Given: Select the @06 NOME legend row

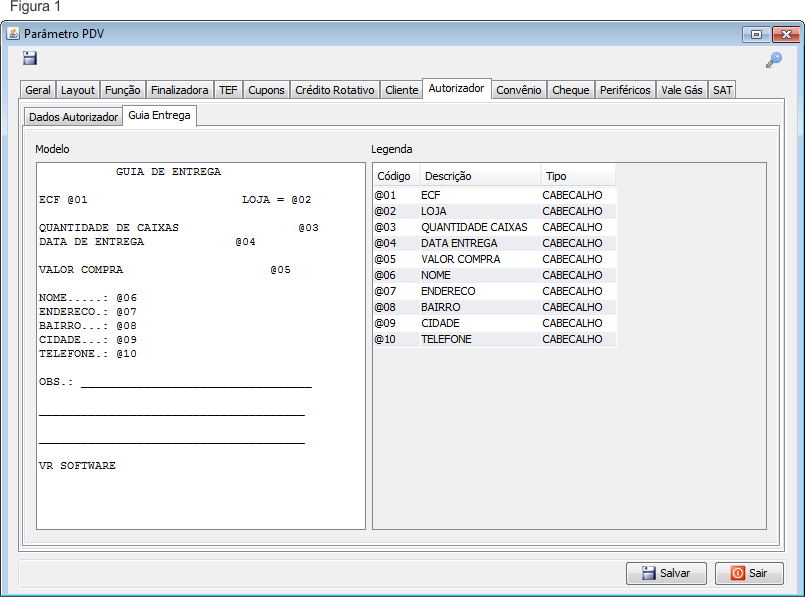Looking at the screenshot, I should 494,275.
